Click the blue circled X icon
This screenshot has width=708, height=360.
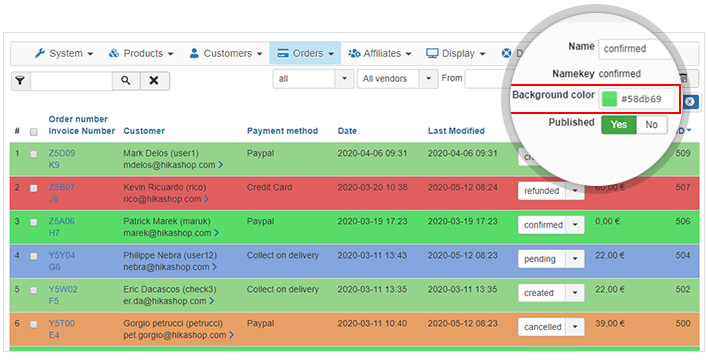point(689,102)
